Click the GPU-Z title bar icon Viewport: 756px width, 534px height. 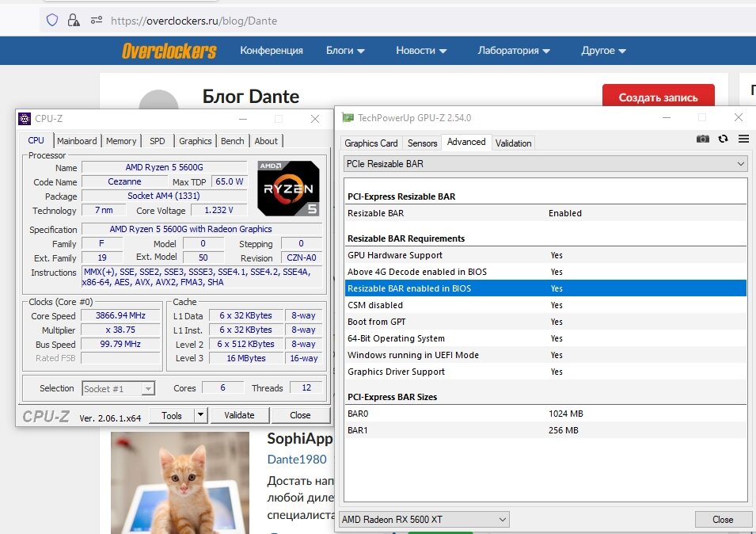click(348, 118)
